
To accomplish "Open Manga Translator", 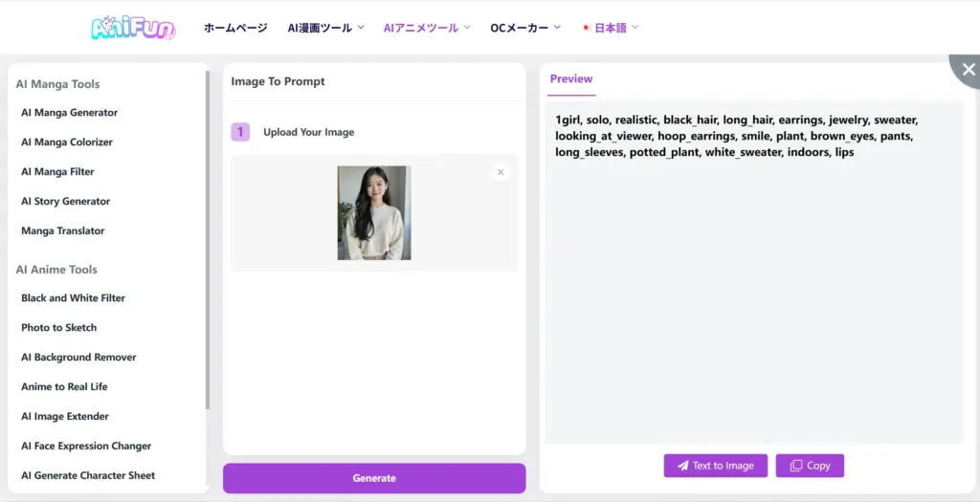I will tap(63, 231).
